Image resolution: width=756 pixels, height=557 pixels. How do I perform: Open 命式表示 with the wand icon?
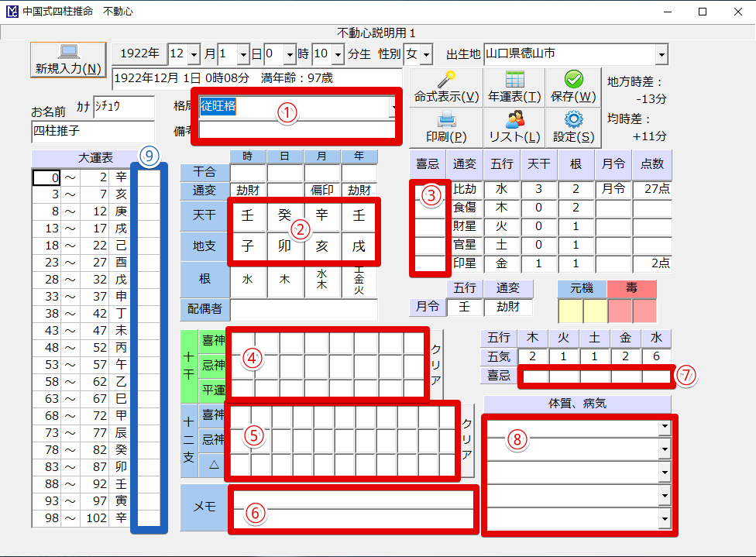point(445,87)
